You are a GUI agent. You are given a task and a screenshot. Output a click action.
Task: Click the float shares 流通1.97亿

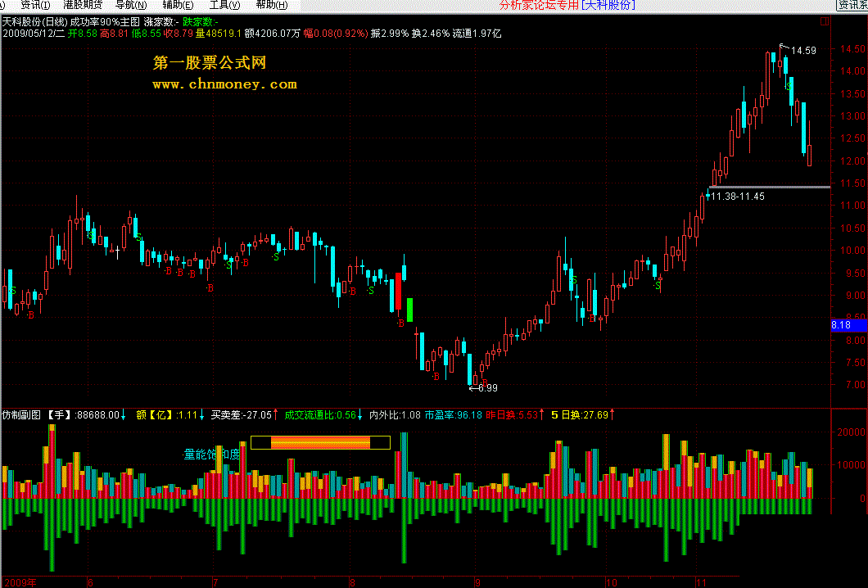(x=477, y=34)
